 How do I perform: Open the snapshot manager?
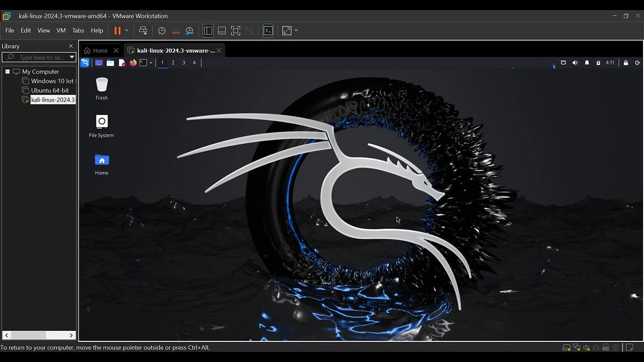190,31
